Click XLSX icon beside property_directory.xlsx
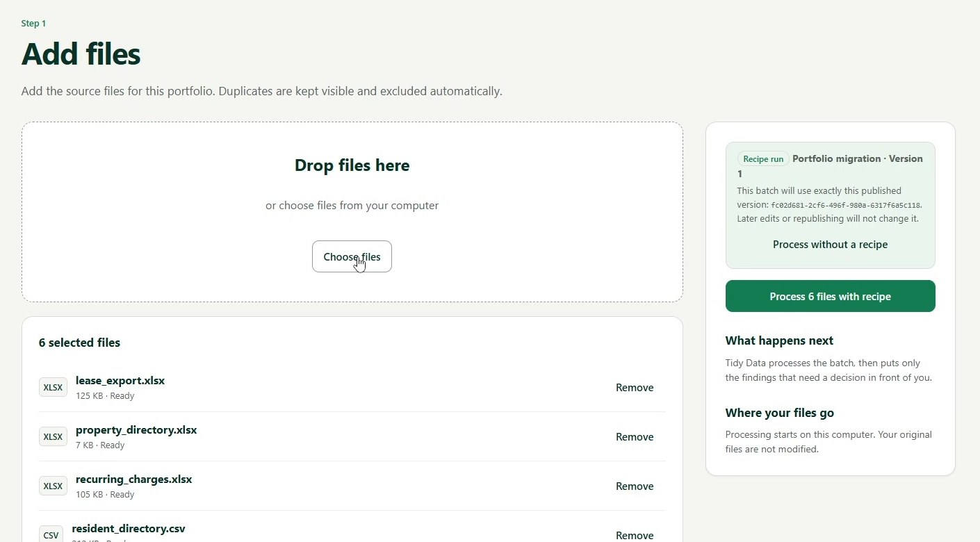 coord(53,437)
